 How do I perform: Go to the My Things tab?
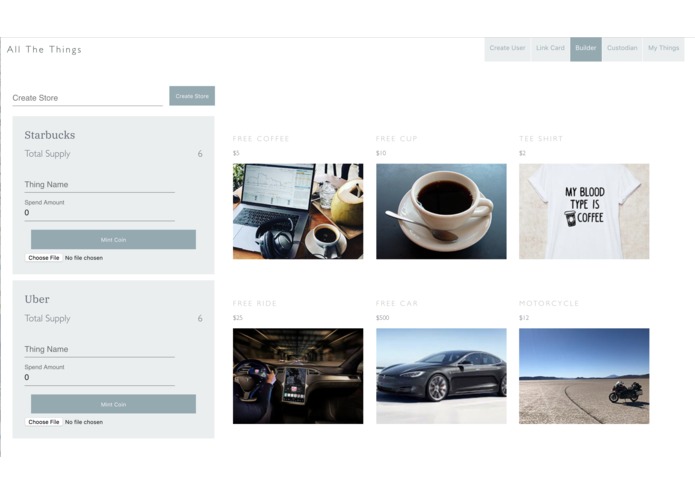click(663, 49)
